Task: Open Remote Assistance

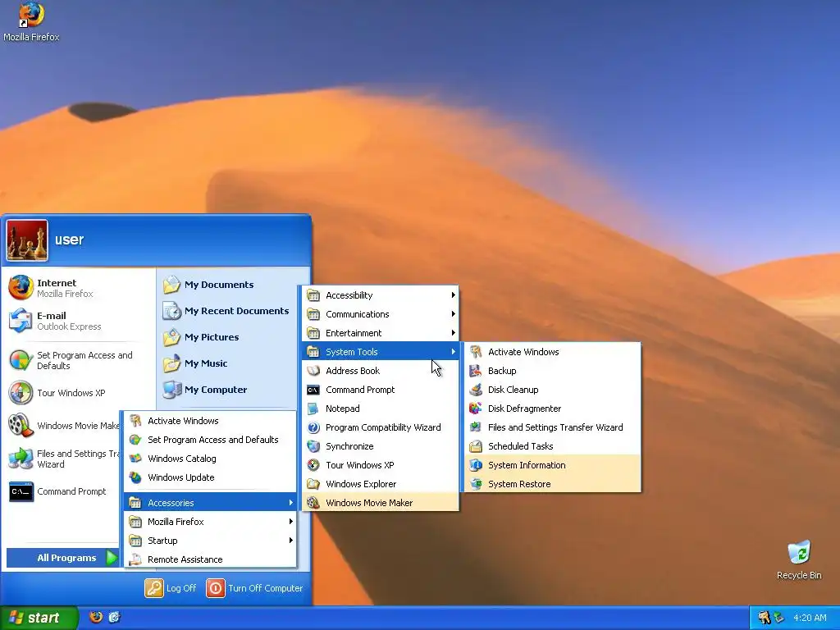Action: coord(210,559)
